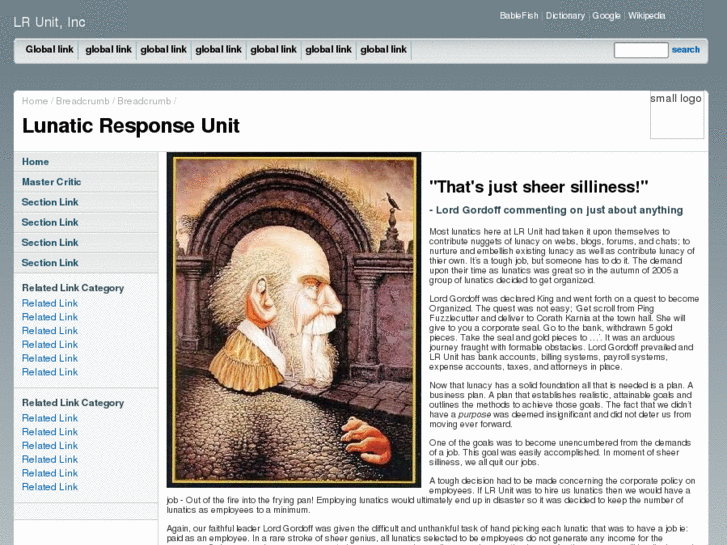Go to Google from the header links
This screenshot has height=545, width=727.
[606, 16]
